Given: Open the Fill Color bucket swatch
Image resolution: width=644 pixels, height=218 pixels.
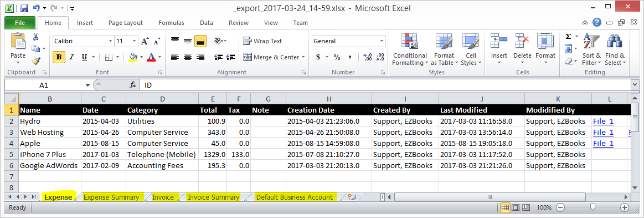Looking at the screenshot, I should 133,57.
